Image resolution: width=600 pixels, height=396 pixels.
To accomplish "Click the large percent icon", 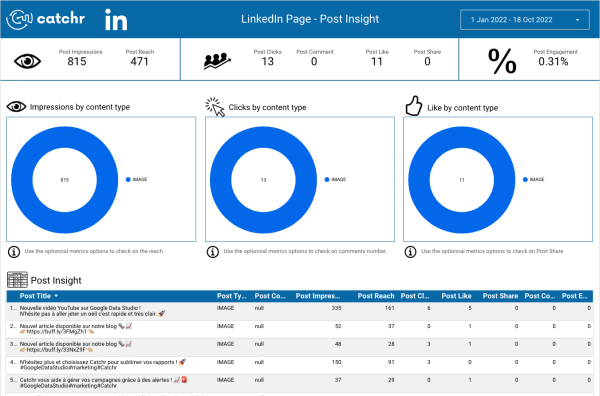I will (502, 61).
